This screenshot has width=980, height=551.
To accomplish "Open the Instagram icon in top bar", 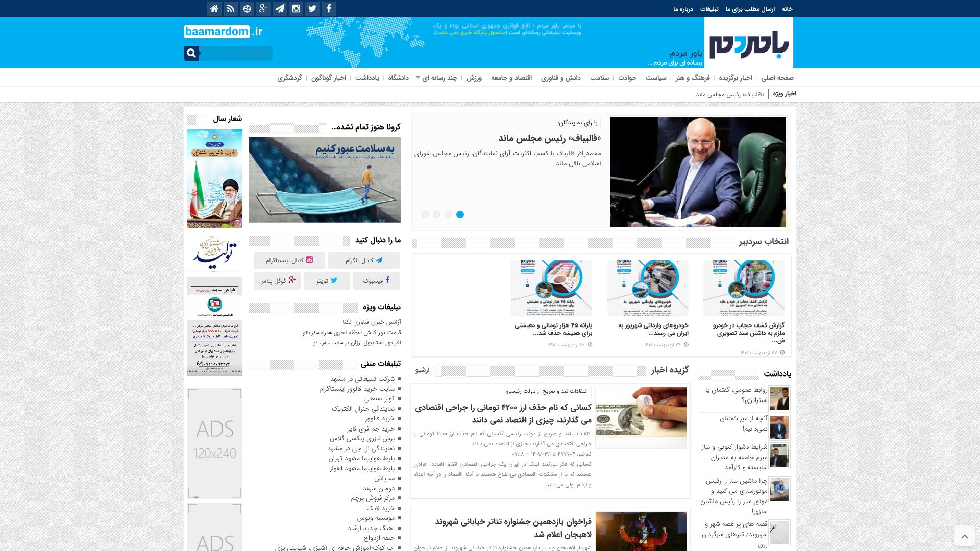I will click(x=296, y=8).
